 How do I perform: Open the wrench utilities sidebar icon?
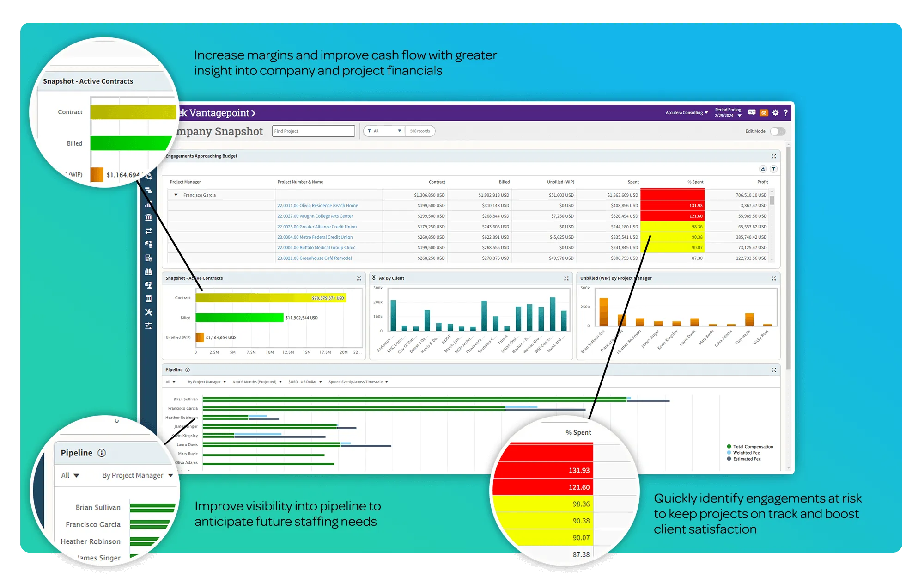(148, 313)
